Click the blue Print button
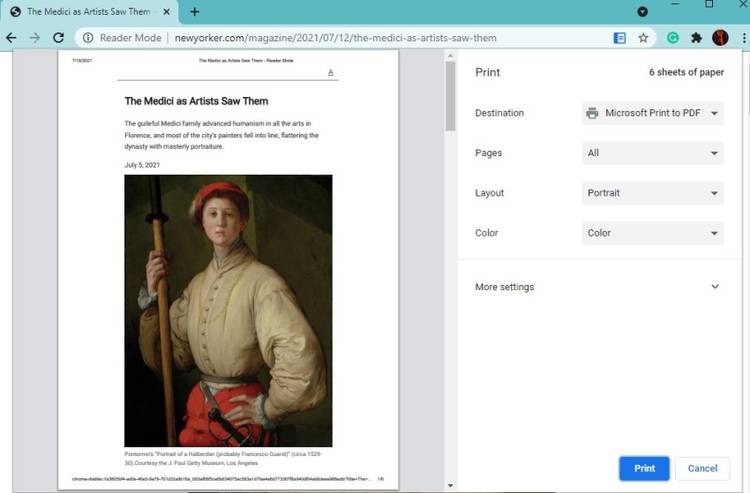The width and height of the screenshot is (750, 493). click(644, 468)
